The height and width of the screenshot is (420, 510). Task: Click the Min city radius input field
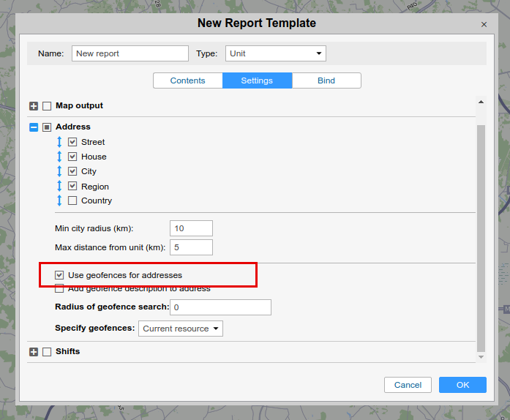[191, 228]
